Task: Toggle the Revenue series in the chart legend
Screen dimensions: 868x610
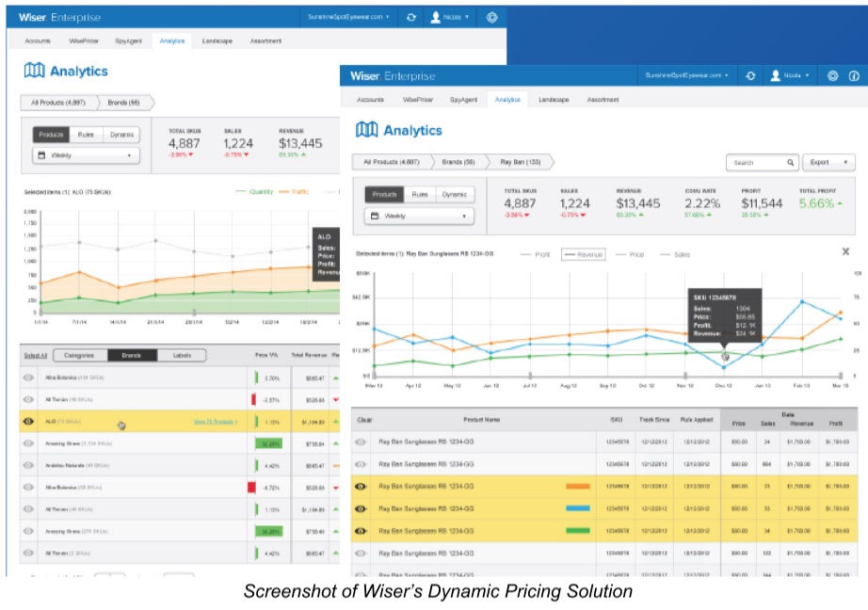Action: click(x=583, y=254)
